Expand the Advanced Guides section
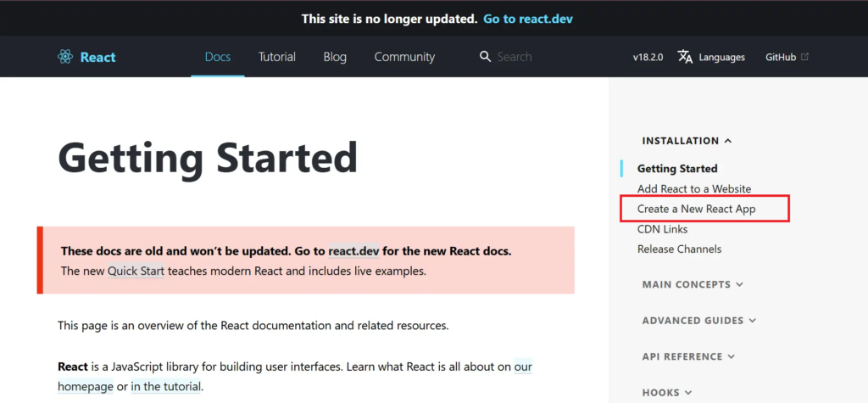Image resolution: width=868 pixels, height=403 pixels. [x=698, y=321]
